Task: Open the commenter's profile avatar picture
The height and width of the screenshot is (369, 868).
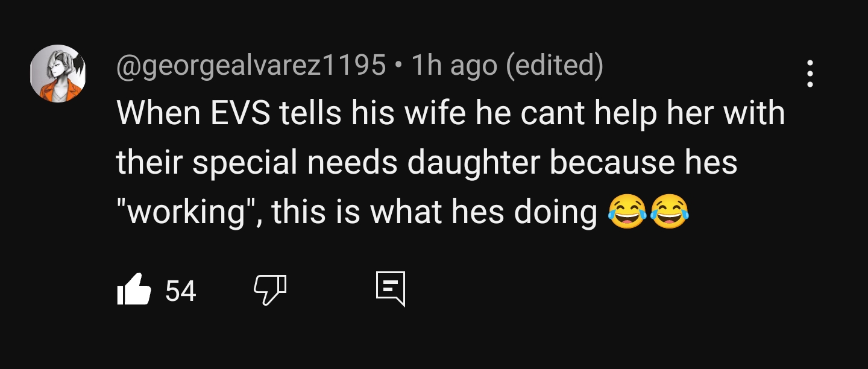Action: [58, 74]
